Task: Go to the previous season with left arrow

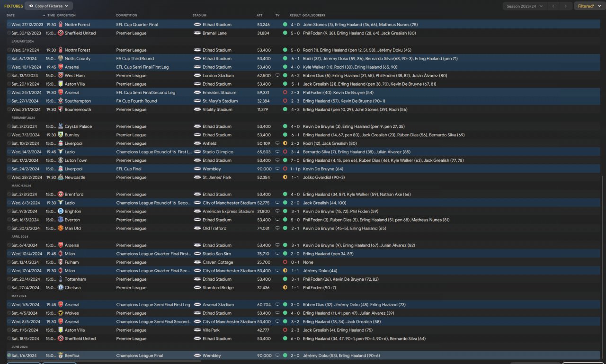Action: [x=553, y=6]
